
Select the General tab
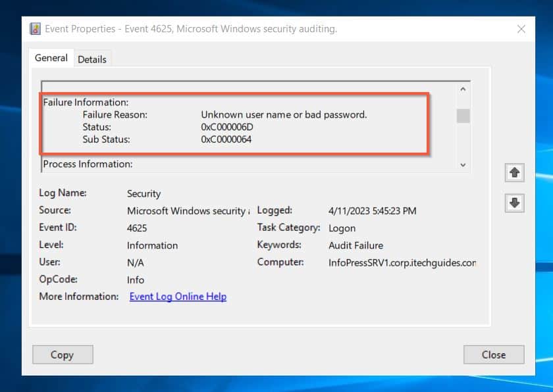point(51,58)
